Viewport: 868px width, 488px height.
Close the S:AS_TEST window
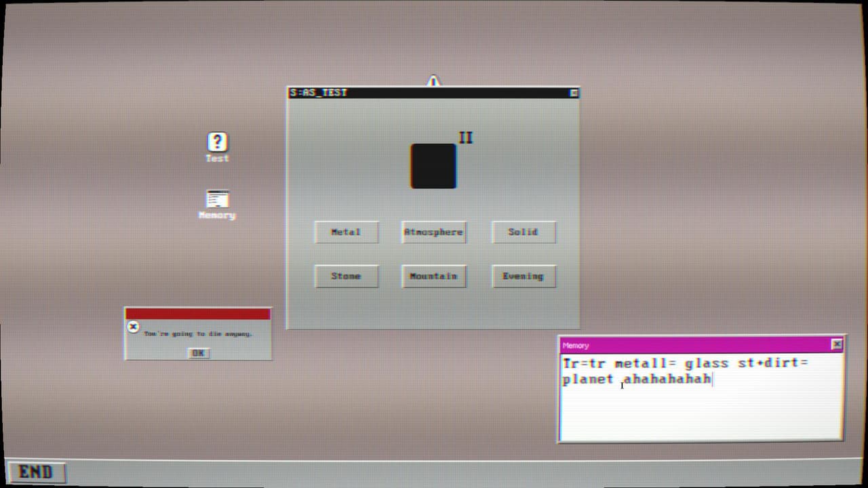[574, 93]
